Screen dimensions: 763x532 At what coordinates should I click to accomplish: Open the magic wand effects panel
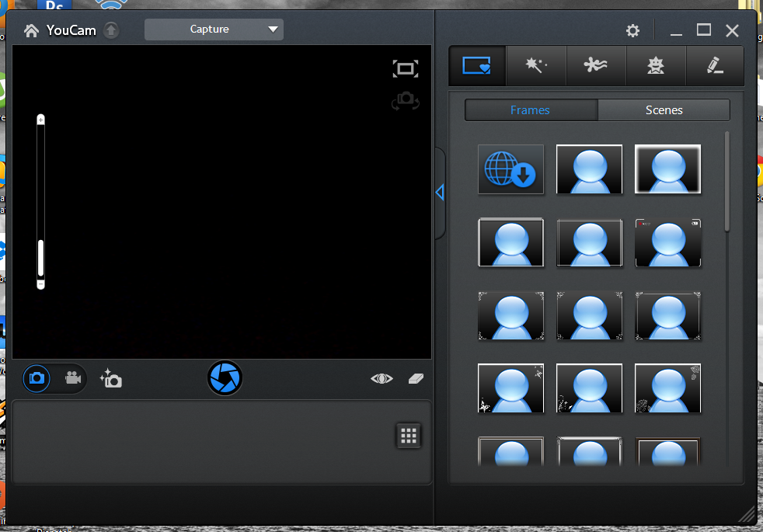(536, 65)
